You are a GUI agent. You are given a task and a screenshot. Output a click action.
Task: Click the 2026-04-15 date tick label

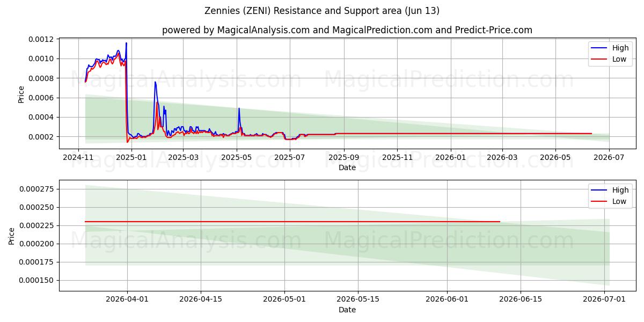[x=201, y=299]
